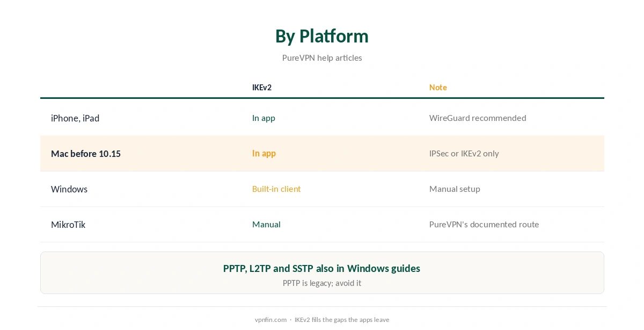The image size is (644, 330).
Task: Click the 'Manual setup' note
Action: pyautogui.click(x=455, y=189)
